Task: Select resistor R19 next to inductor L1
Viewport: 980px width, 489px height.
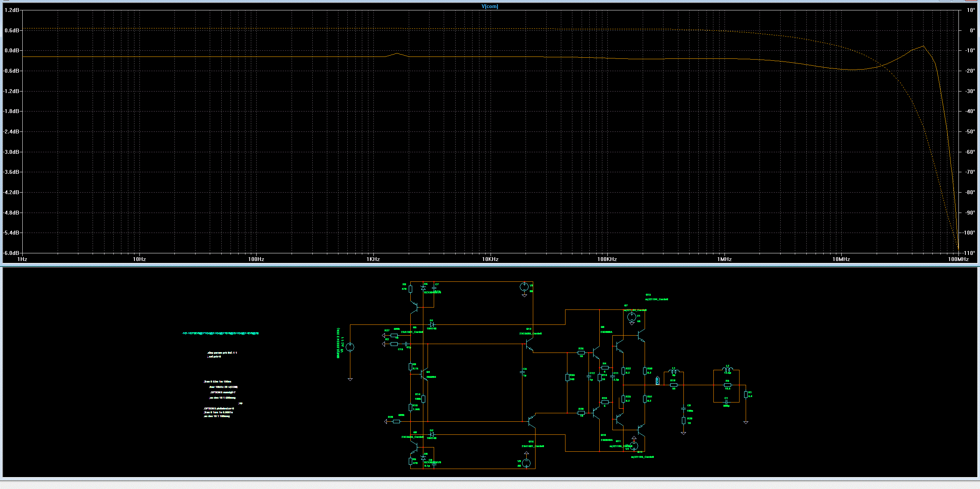Action: pyautogui.click(x=674, y=385)
